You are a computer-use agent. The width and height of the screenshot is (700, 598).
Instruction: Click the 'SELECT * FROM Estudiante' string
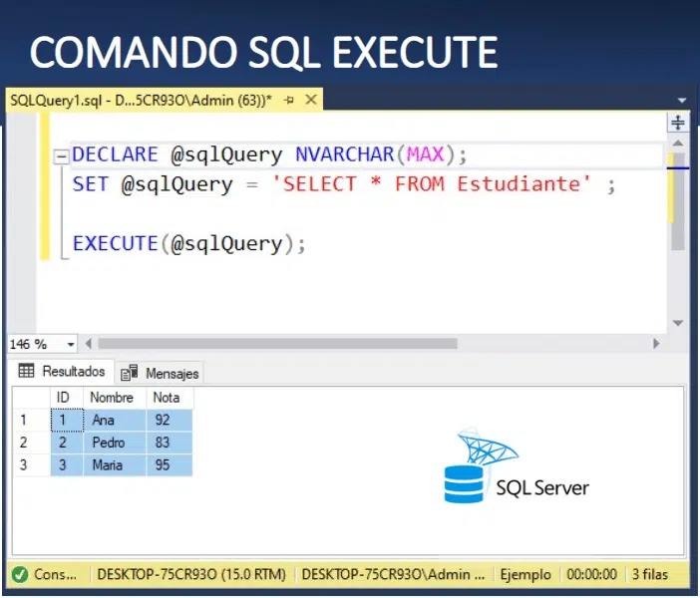432,184
